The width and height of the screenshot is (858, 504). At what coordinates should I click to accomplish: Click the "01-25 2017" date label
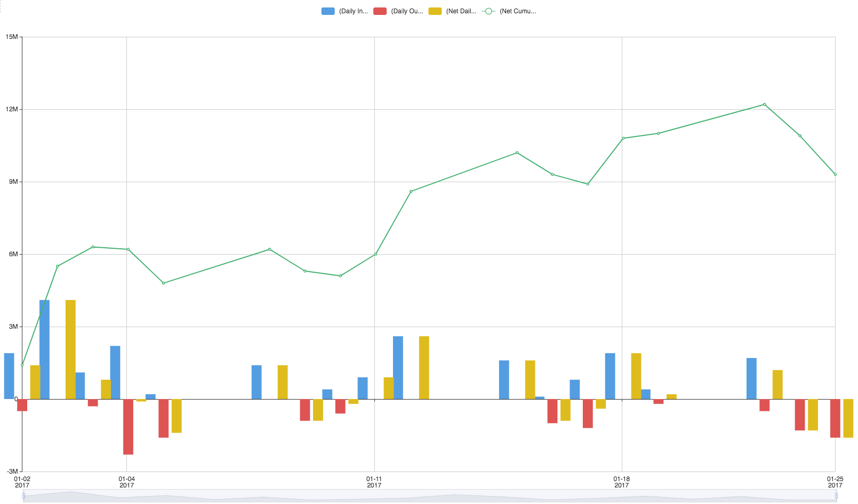tap(835, 482)
